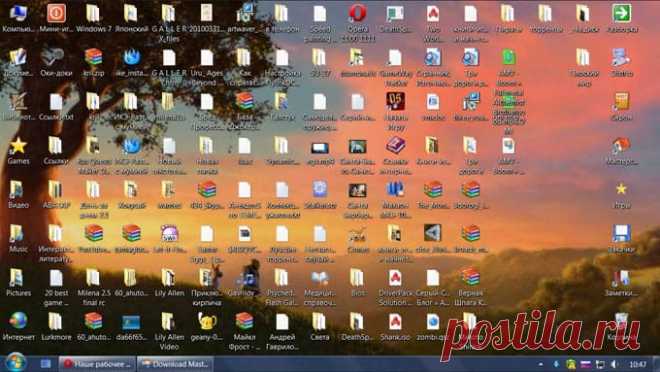Switch to Download Master taskbar window

tap(176, 364)
